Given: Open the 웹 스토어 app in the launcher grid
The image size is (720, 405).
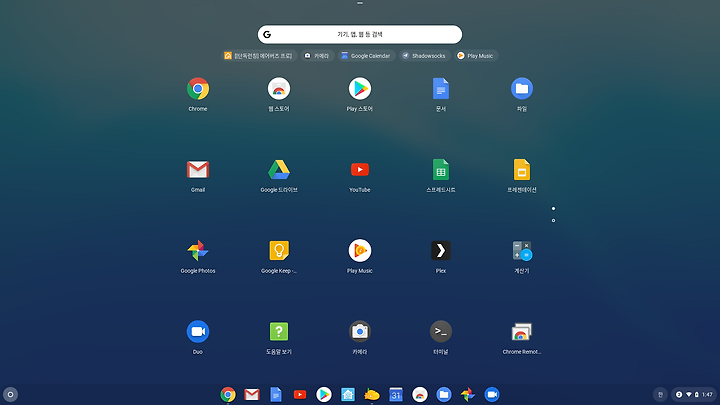Looking at the screenshot, I should 279,89.
